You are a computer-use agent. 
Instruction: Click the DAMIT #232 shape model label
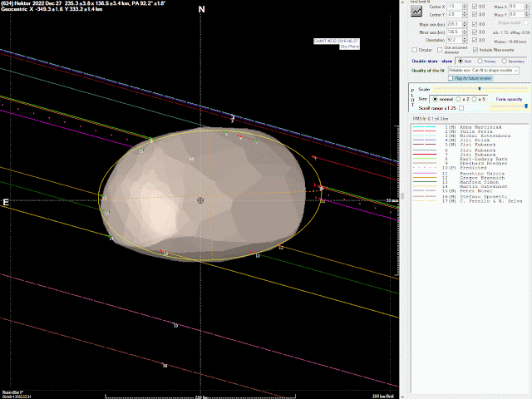coord(336,41)
